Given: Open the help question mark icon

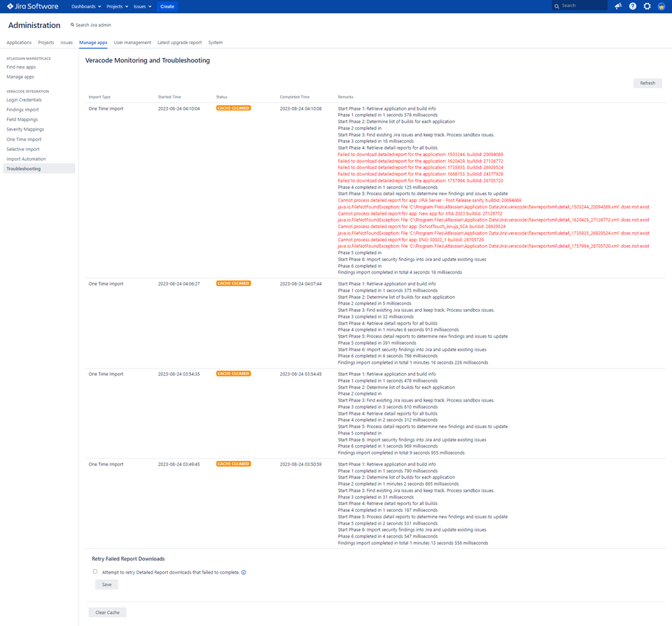Looking at the screenshot, I should (x=633, y=6).
